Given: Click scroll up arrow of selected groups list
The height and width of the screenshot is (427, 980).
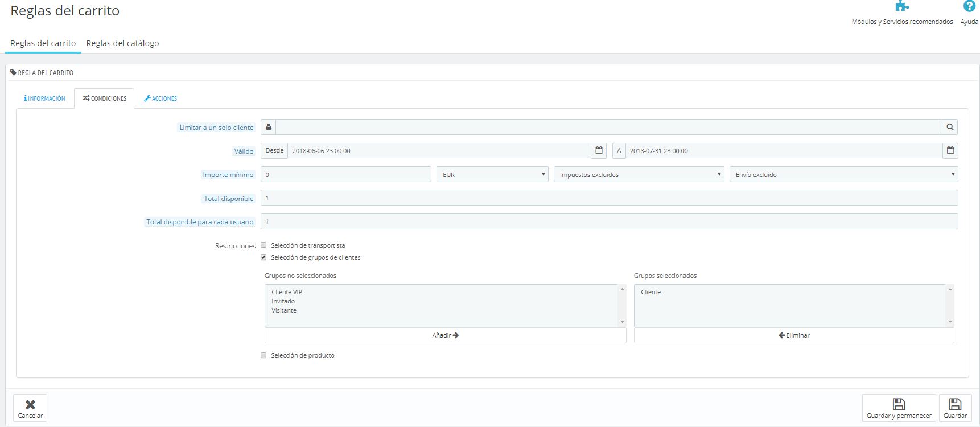Looking at the screenshot, I should pyautogui.click(x=950, y=290).
